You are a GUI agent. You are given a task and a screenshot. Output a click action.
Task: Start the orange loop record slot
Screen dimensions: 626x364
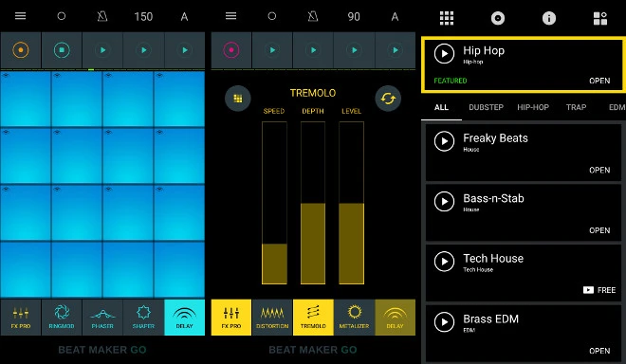point(21,50)
